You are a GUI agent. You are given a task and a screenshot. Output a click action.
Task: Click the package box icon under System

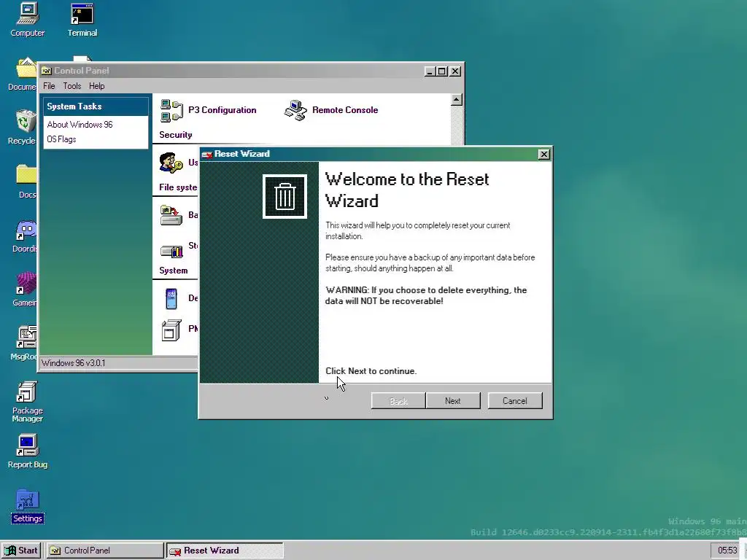coord(171,330)
